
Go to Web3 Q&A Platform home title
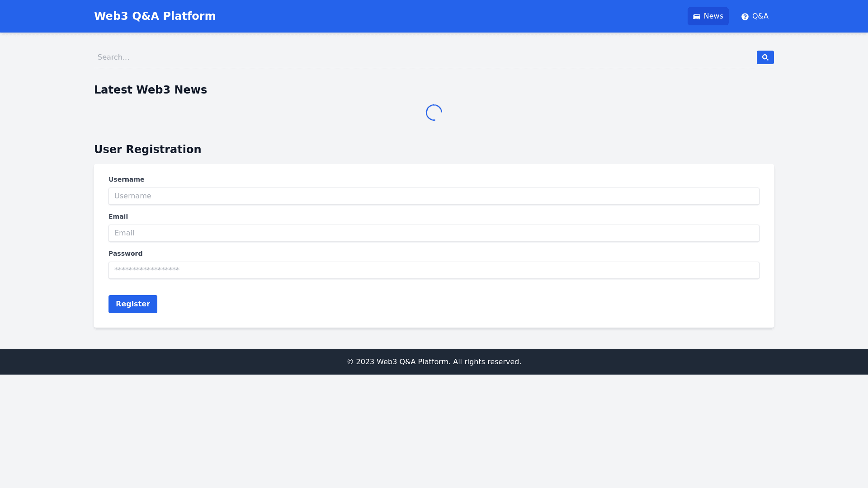(155, 16)
